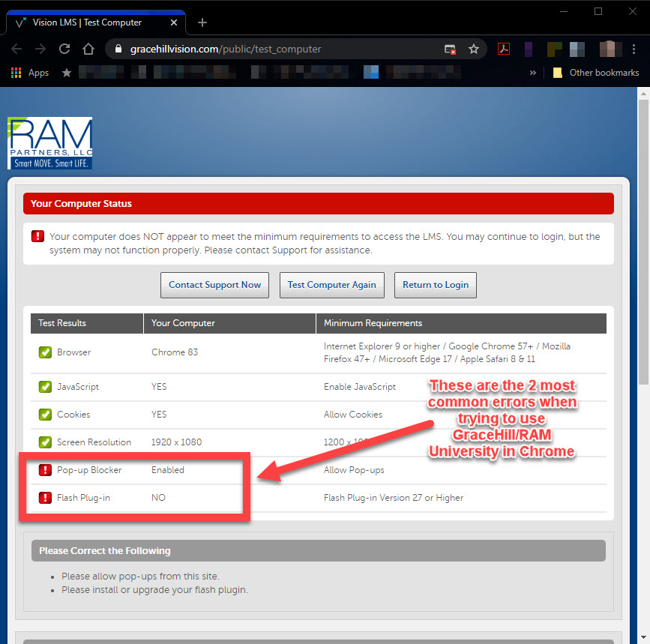Click the green check icon for Cookies
Screen dimensions: 650x644
click(45, 415)
